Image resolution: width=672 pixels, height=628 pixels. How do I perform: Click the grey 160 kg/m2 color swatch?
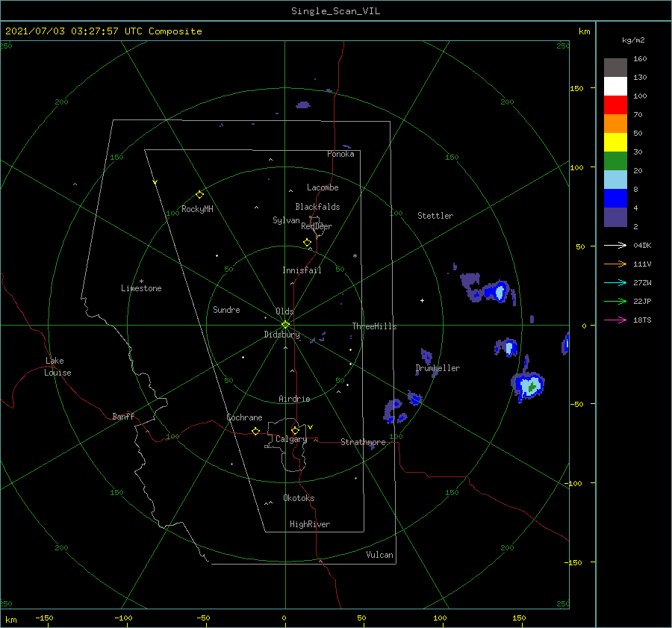click(x=615, y=67)
